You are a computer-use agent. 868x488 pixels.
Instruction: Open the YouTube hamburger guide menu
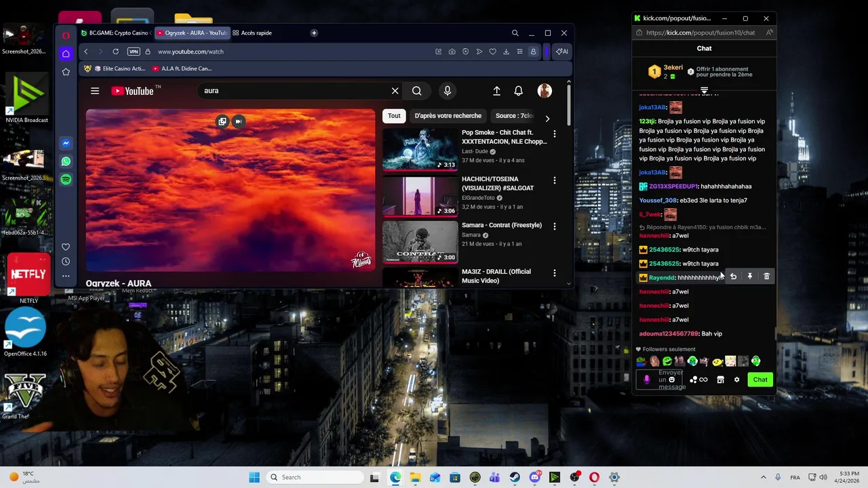pyautogui.click(x=95, y=91)
